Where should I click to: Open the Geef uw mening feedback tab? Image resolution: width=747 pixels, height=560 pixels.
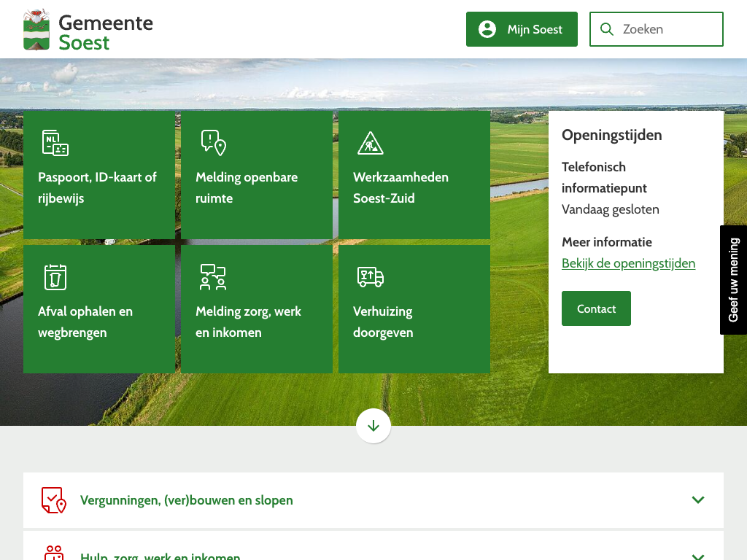733,280
